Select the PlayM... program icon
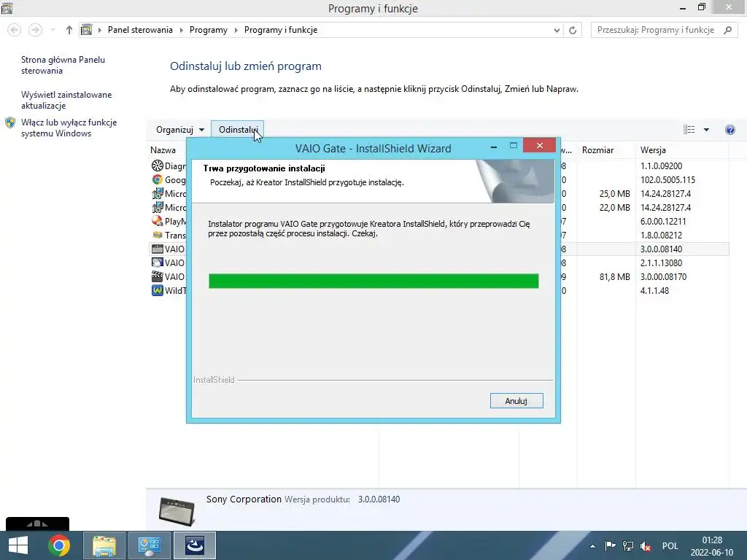The image size is (747, 560). [x=158, y=221]
